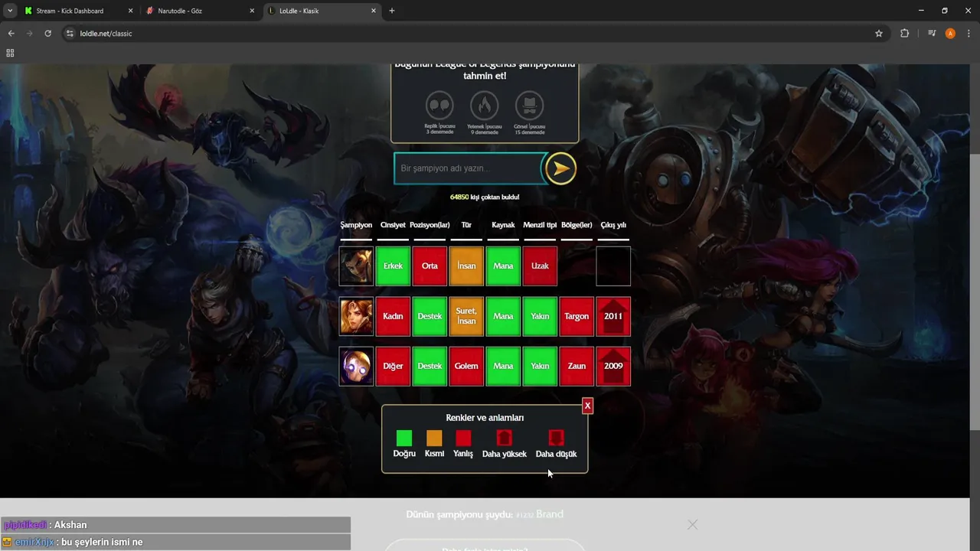This screenshot has width=980, height=551.
Task: Click the yesterday's champion Brand text
Action: pyautogui.click(x=550, y=514)
